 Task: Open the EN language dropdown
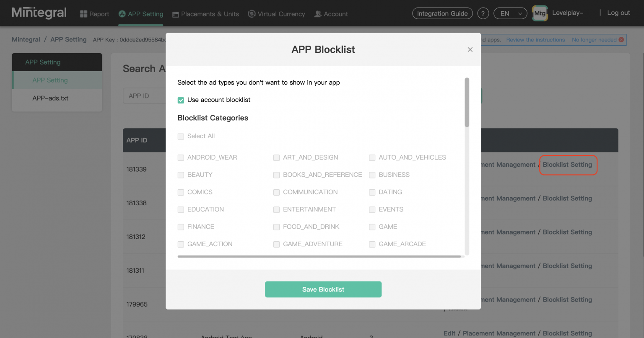coord(510,13)
